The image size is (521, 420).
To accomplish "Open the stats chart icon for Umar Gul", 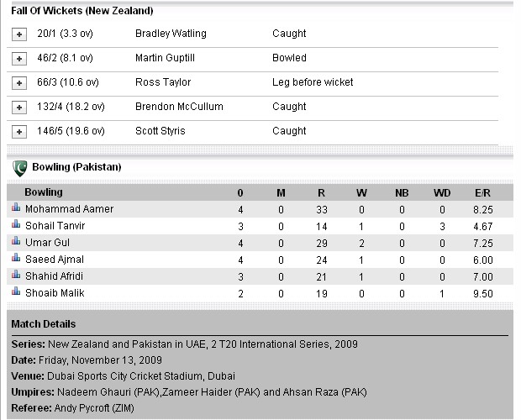I will coord(16,241).
